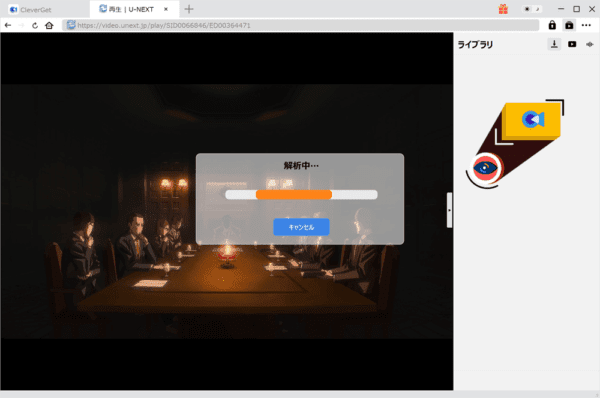
Task: Collapse the library sidebar handle
Action: tap(449, 210)
